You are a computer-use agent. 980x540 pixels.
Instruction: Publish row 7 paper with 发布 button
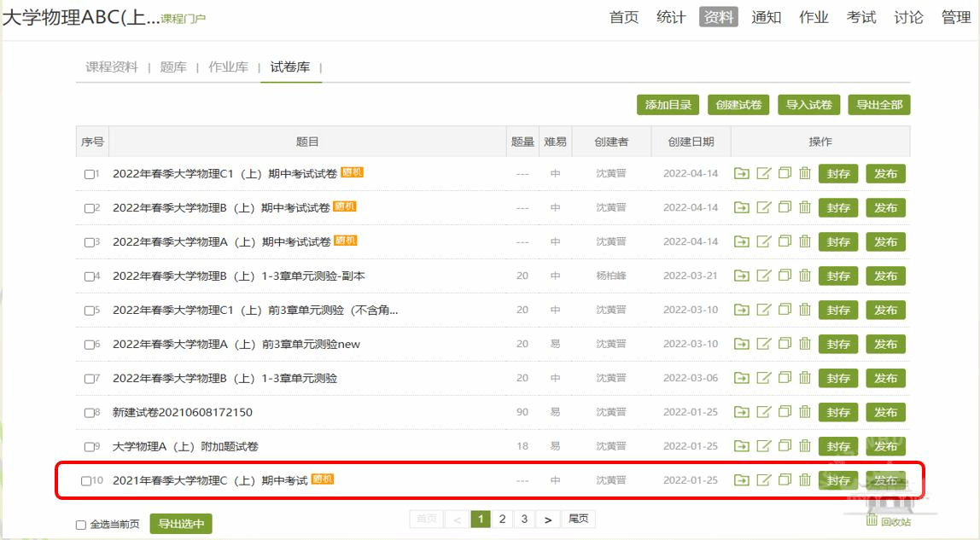(885, 378)
